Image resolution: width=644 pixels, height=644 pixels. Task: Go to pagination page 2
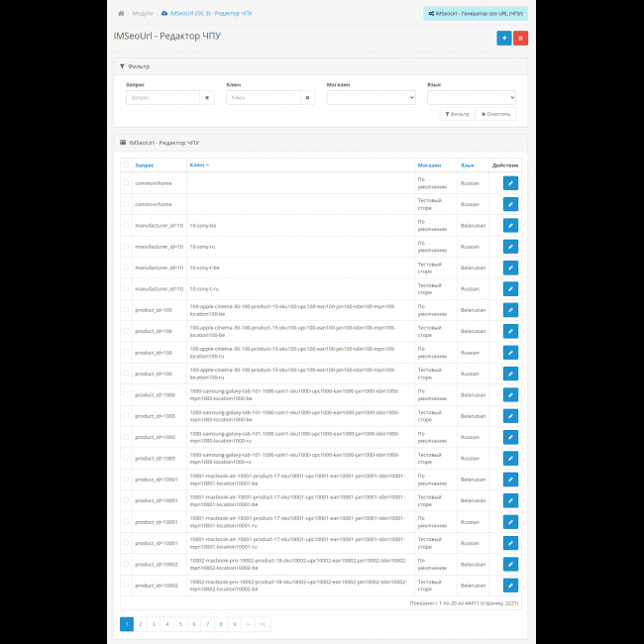click(141, 624)
